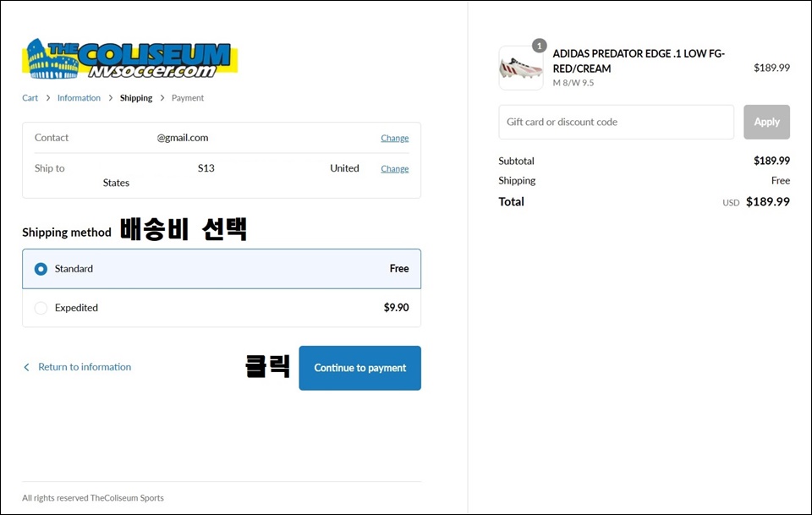Select the Payment breadcrumb step
The height and width of the screenshot is (515, 812).
(188, 98)
